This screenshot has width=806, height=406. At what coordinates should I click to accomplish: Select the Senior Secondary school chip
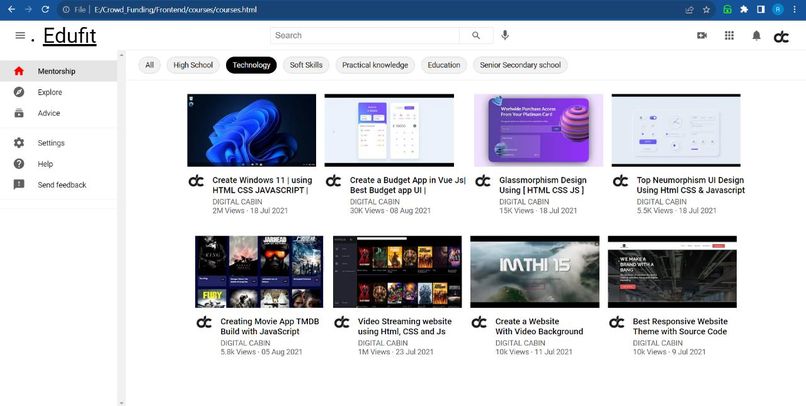(520, 65)
